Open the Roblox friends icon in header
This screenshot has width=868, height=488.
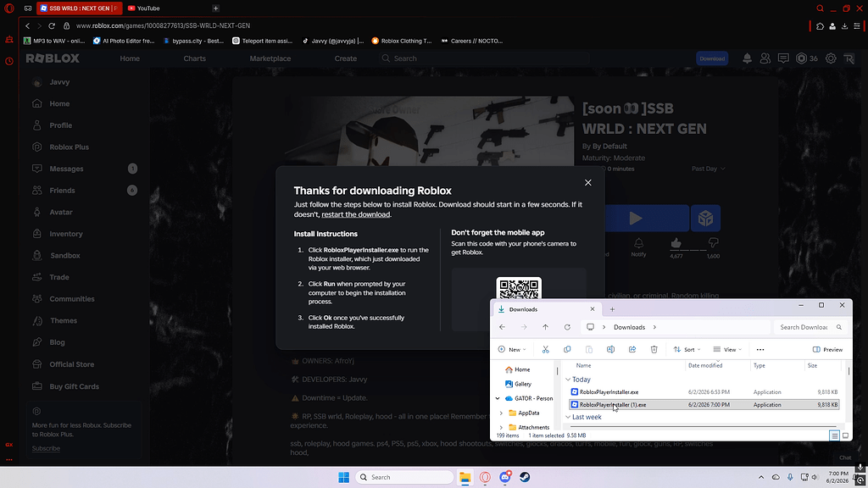coord(765,58)
